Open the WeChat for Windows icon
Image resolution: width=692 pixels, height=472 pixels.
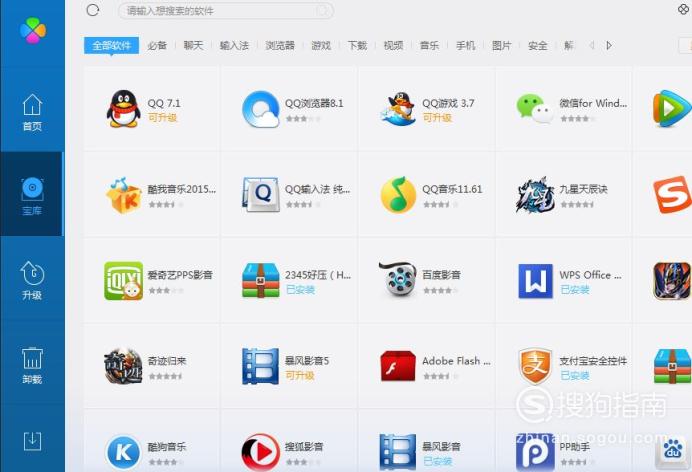point(534,109)
